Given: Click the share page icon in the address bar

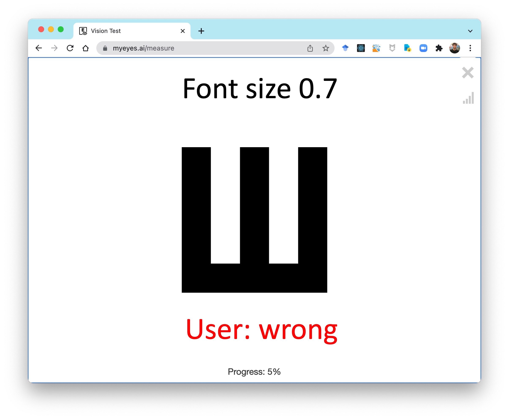Looking at the screenshot, I should pyautogui.click(x=310, y=48).
